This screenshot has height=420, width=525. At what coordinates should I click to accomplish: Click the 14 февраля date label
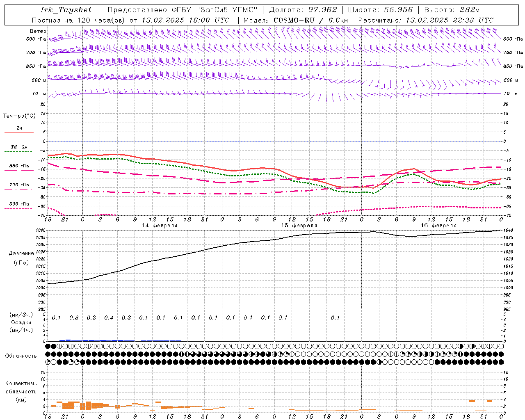(x=160, y=226)
